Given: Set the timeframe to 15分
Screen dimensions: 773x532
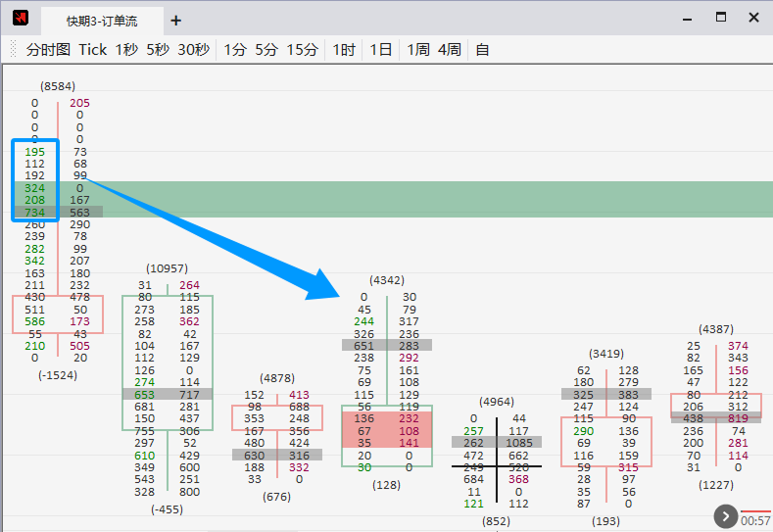Looking at the screenshot, I should [x=302, y=49].
